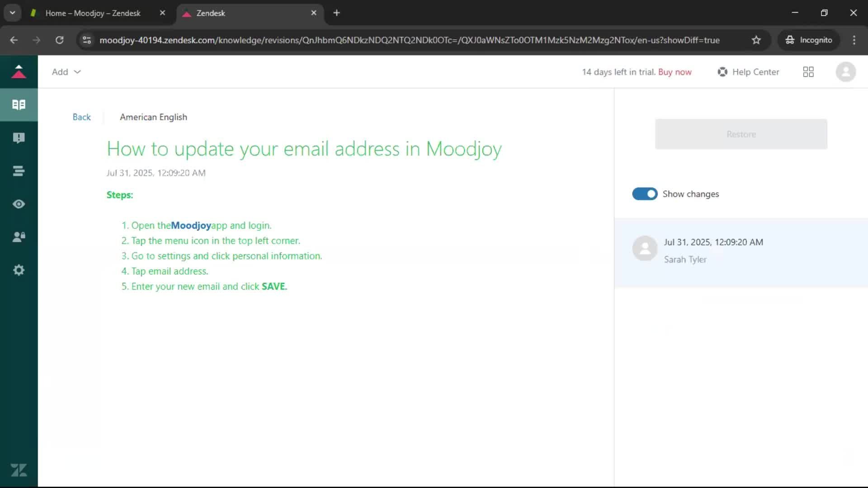Image resolution: width=868 pixels, height=488 pixels.
Task: Close the active Zendesk tab
Action: [x=314, y=13]
